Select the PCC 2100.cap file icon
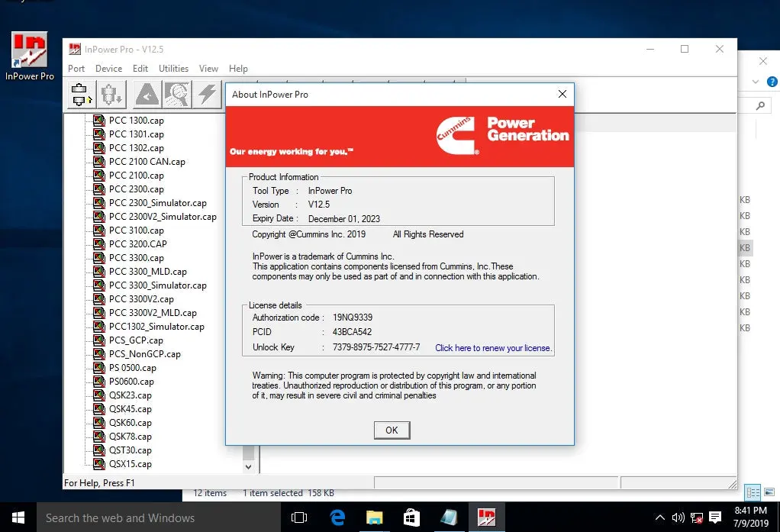 click(99, 176)
